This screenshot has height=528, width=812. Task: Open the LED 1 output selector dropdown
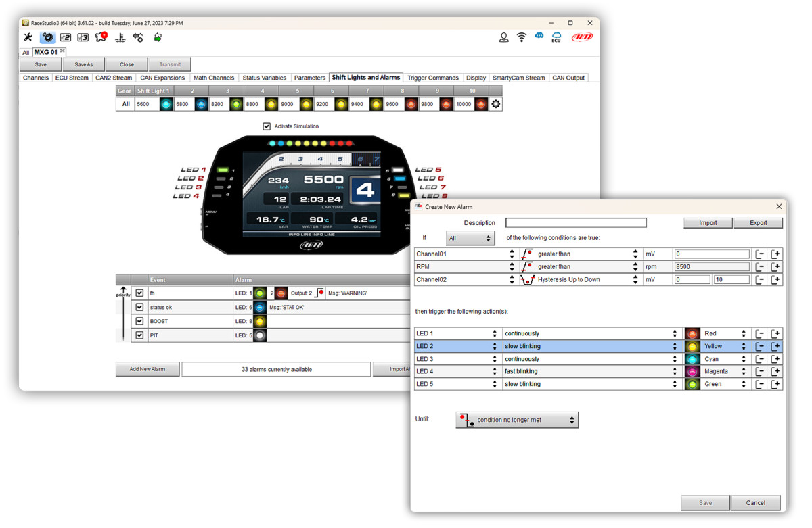(x=457, y=334)
